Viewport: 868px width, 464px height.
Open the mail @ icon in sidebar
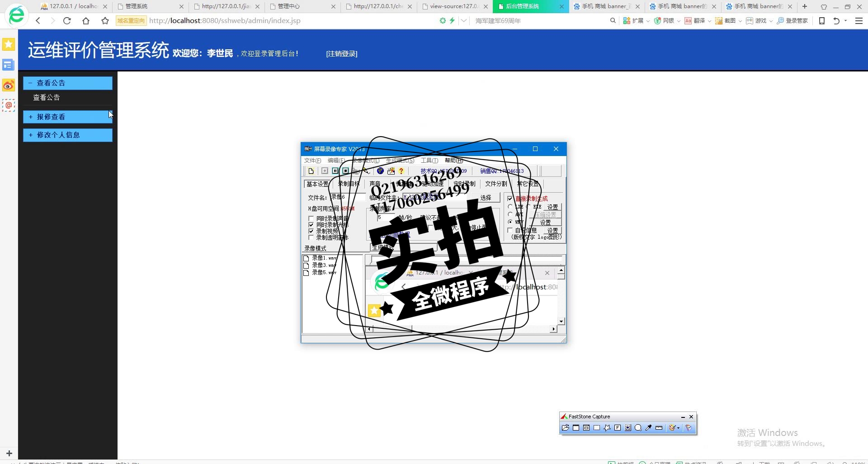[9, 105]
